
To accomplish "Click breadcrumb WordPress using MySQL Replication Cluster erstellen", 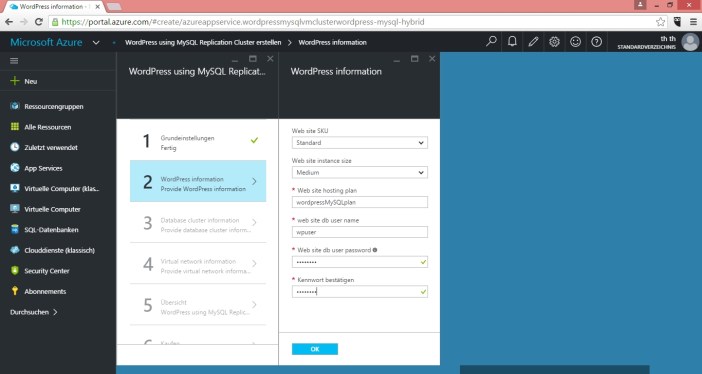I will (x=203, y=42).
